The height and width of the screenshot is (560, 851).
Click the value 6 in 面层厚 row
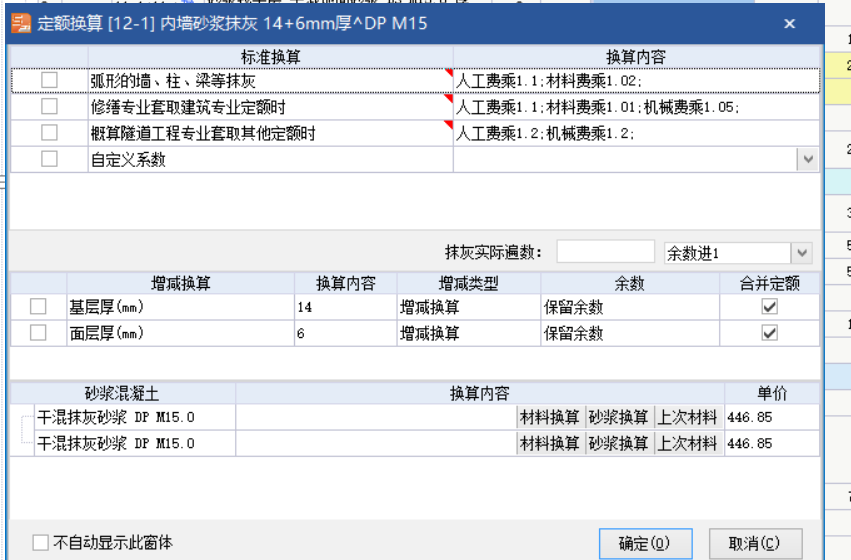pyautogui.click(x=346, y=333)
